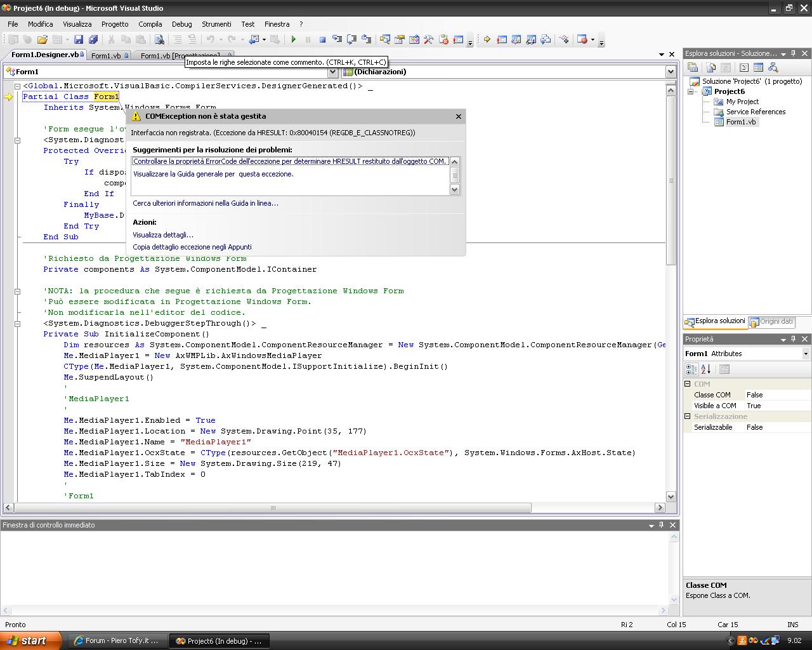
Task: Click the Step Out debug icon
Action: [x=366, y=39]
